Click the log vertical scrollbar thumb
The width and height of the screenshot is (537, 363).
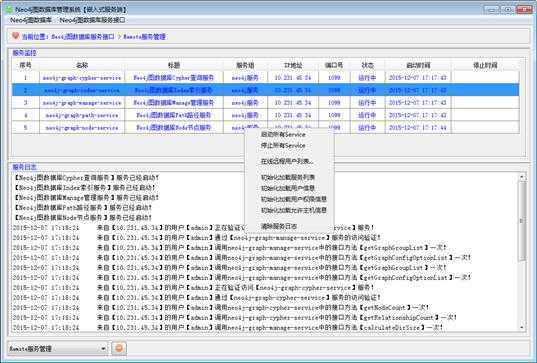click(522, 221)
